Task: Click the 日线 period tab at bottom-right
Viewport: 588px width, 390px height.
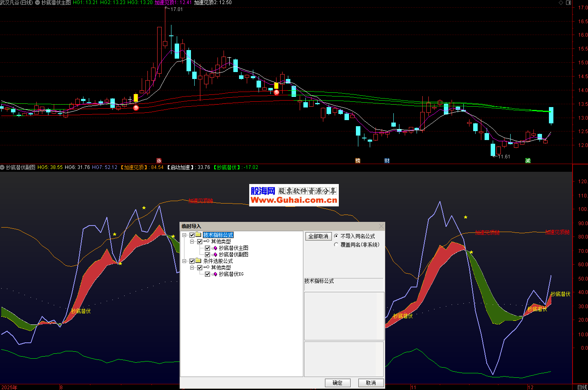Action: pyautogui.click(x=582, y=387)
